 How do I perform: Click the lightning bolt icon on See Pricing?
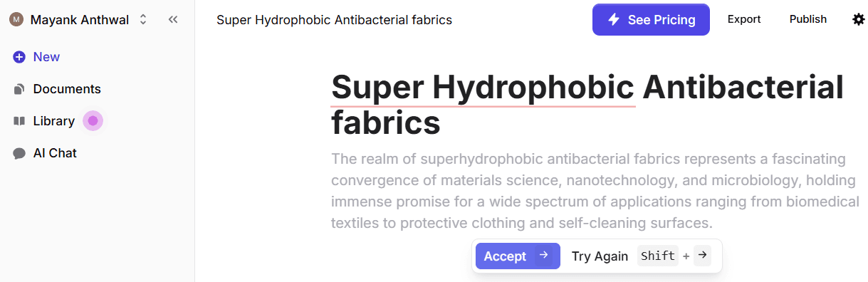[x=613, y=20]
